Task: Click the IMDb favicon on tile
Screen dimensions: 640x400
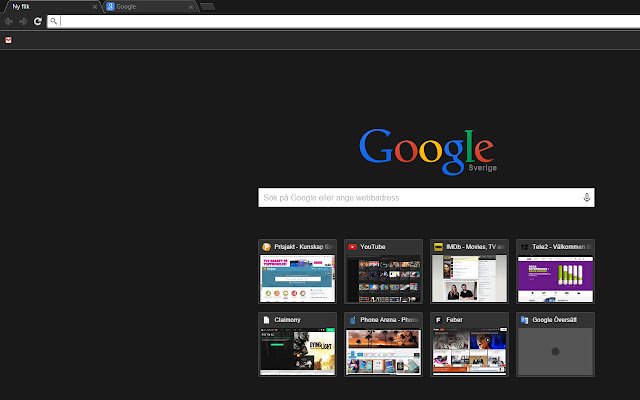Action: coord(438,247)
